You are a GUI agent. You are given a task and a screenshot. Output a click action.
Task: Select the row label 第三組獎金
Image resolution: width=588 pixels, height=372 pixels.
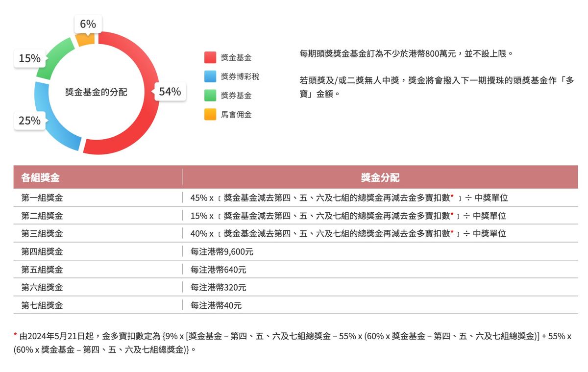coord(42,234)
